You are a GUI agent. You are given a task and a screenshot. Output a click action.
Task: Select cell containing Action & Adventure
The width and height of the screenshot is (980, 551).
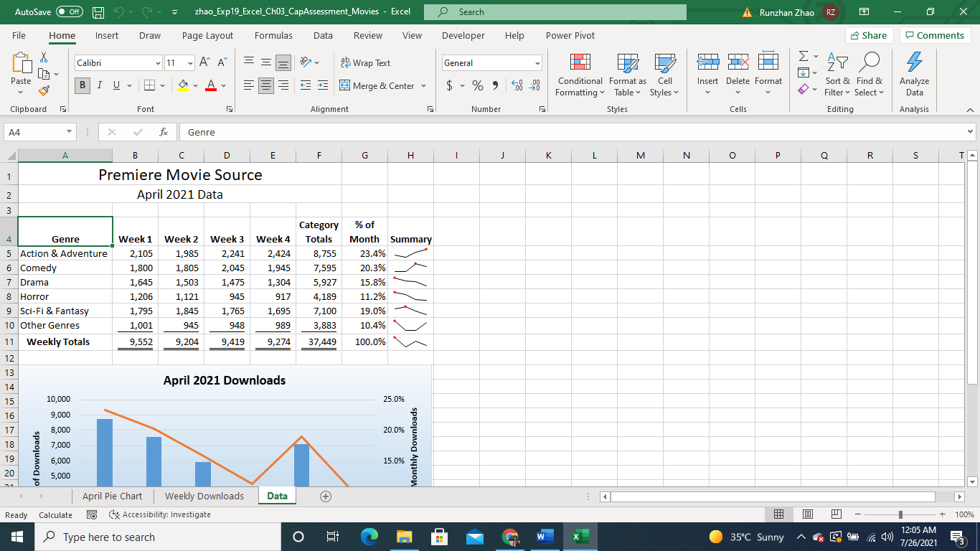click(65, 253)
